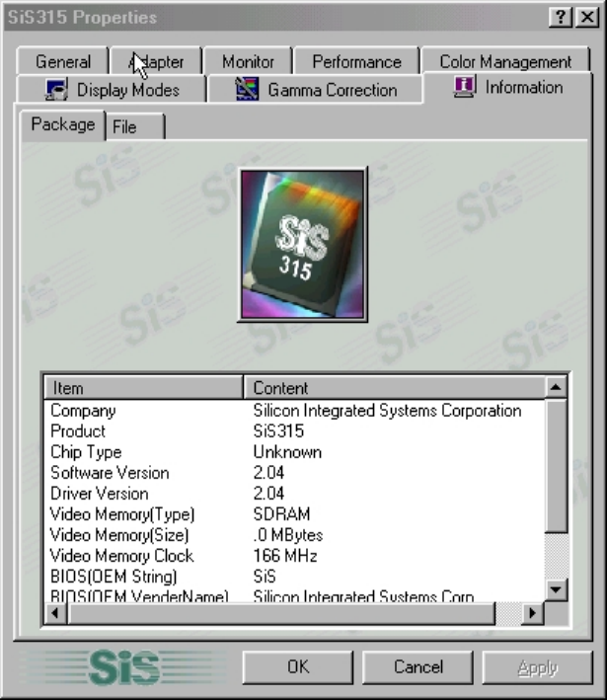Select the Video Memory Clock row
Image resolution: width=607 pixels, height=700 pixels.
click(294, 556)
